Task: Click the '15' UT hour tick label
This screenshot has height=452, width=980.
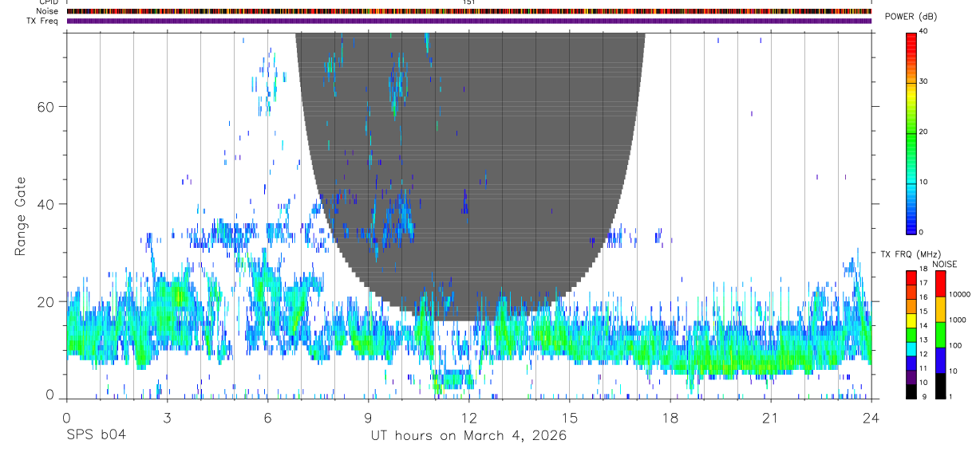Action: pyautogui.click(x=570, y=418)
